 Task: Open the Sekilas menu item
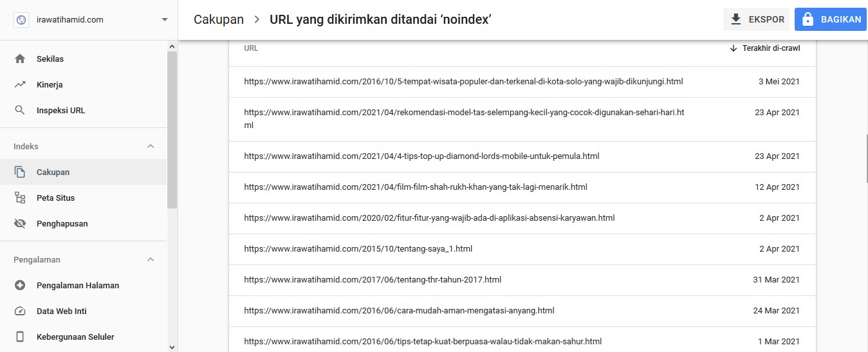pos(84,59)
